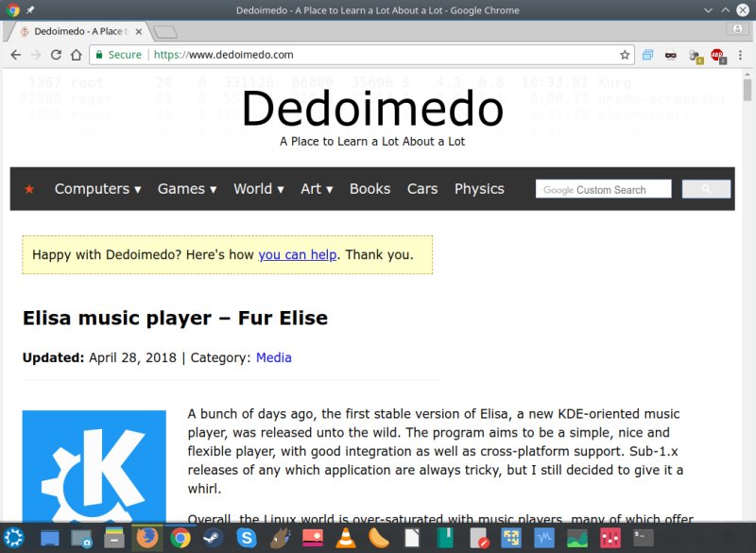Viewport: 756px width, 553px height.
Task: Open the document with red badge icon
Action: (x=480, y=538)
